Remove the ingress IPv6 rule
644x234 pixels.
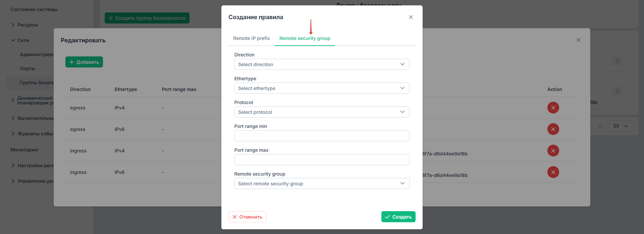553,172
